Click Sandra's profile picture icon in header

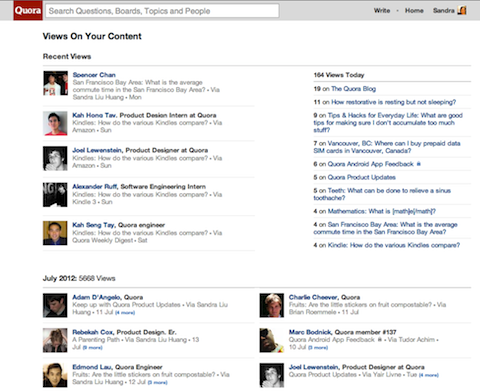point(462,10)
